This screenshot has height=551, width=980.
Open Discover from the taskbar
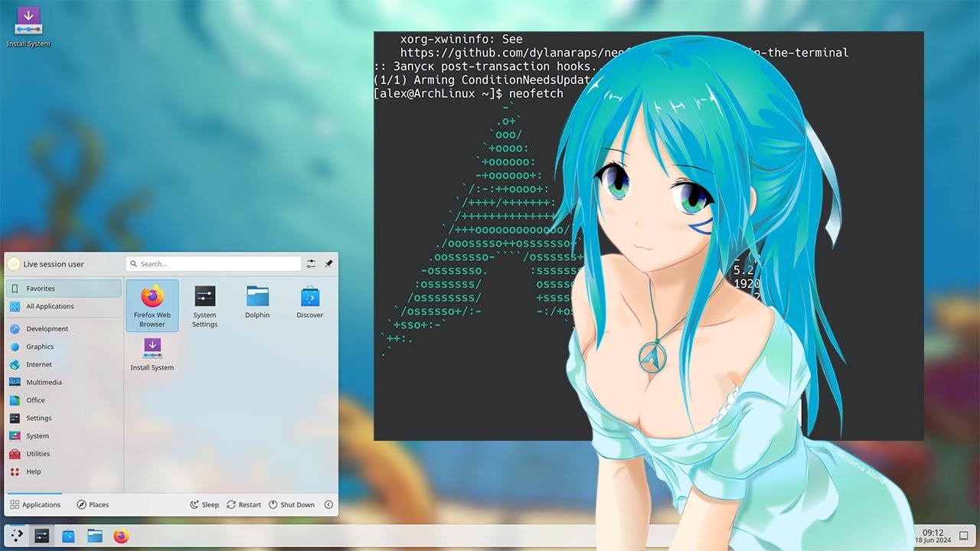coord(68,536)
